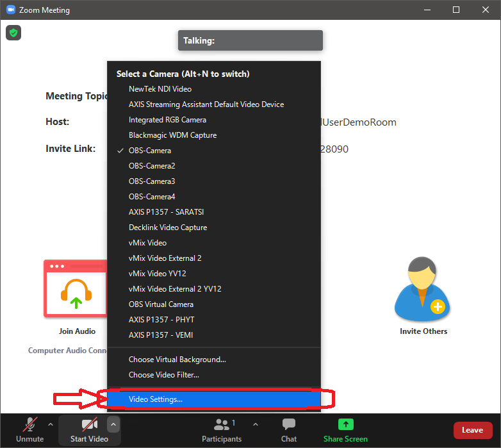Choose vMix Video camera
Screen dimensions: 501x448
click(214, 243)
